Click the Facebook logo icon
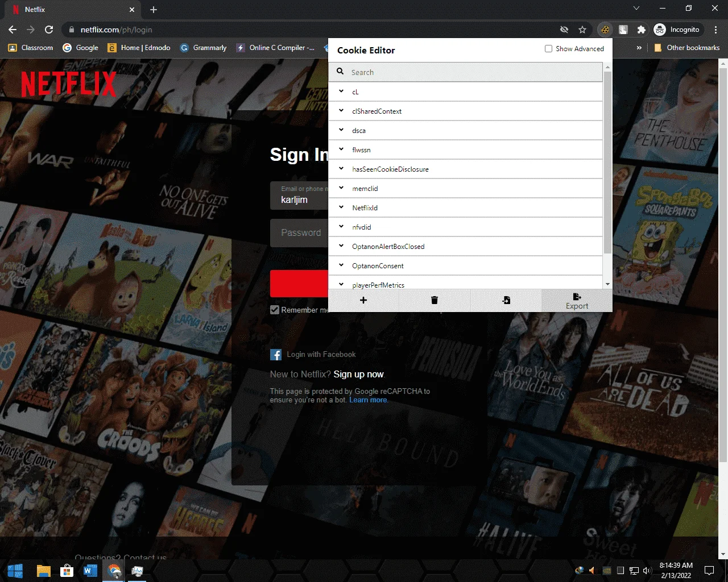 (276, 355)
